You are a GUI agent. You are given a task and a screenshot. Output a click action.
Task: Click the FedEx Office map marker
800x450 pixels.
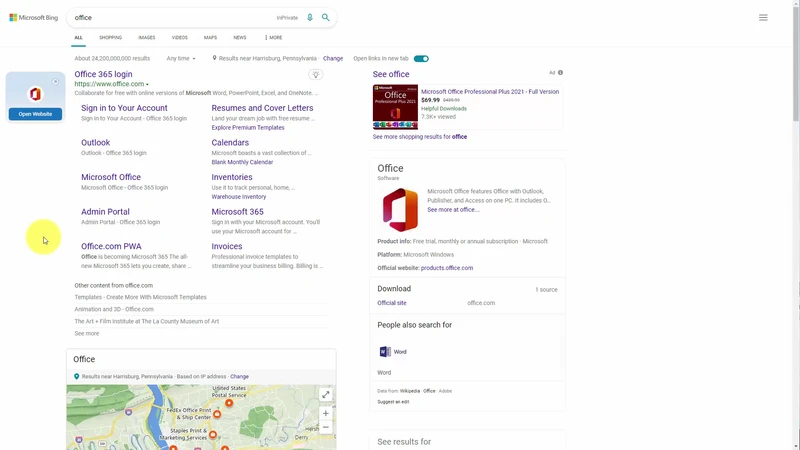[217, 414]
